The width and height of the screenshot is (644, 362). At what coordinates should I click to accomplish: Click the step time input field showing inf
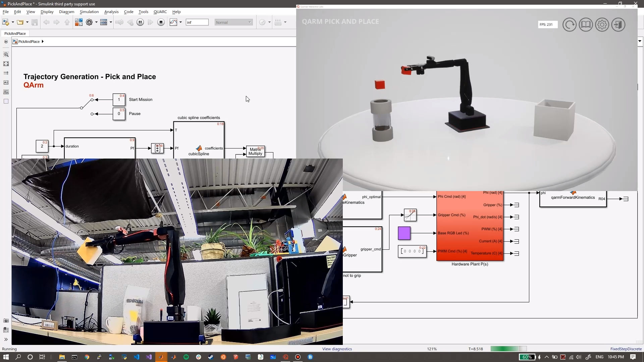[197, 22]
